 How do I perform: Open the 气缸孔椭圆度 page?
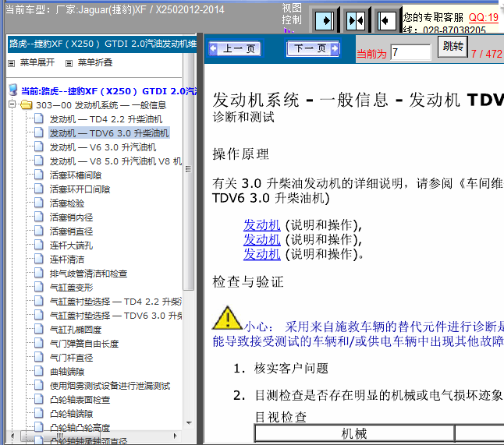coord(76,330)
